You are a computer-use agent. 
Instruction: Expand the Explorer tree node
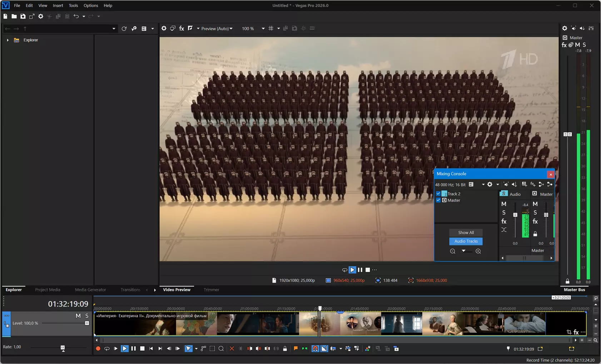pyautogui.click(x=8, y=40)
